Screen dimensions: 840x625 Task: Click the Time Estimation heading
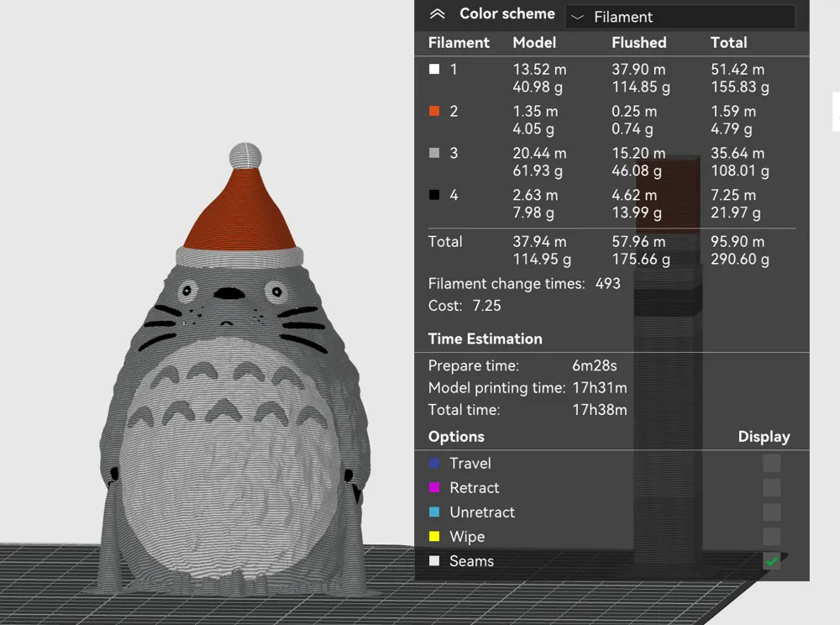point(485,339)
